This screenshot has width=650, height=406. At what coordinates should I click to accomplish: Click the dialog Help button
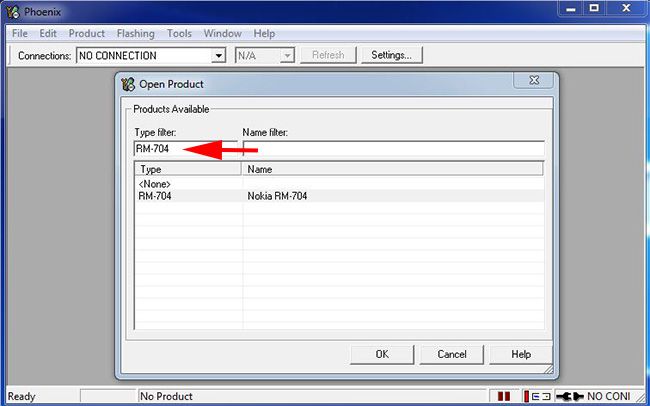pos(521,355)
